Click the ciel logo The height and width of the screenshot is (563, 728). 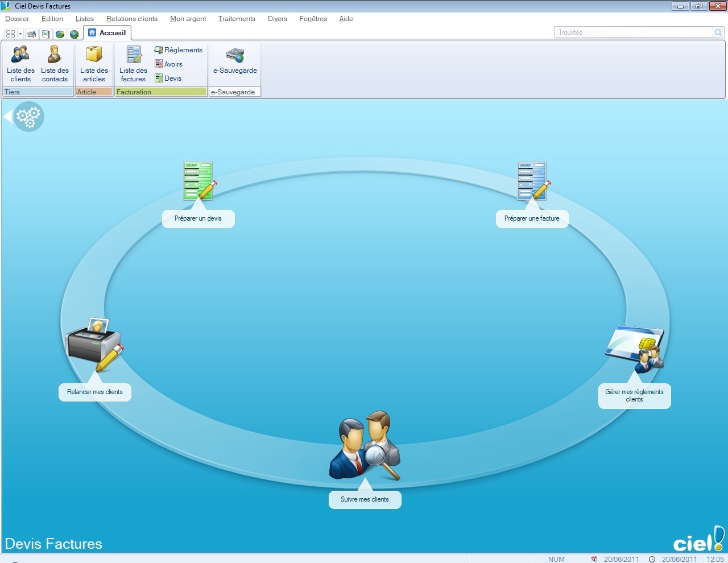[x=699, y=539]
